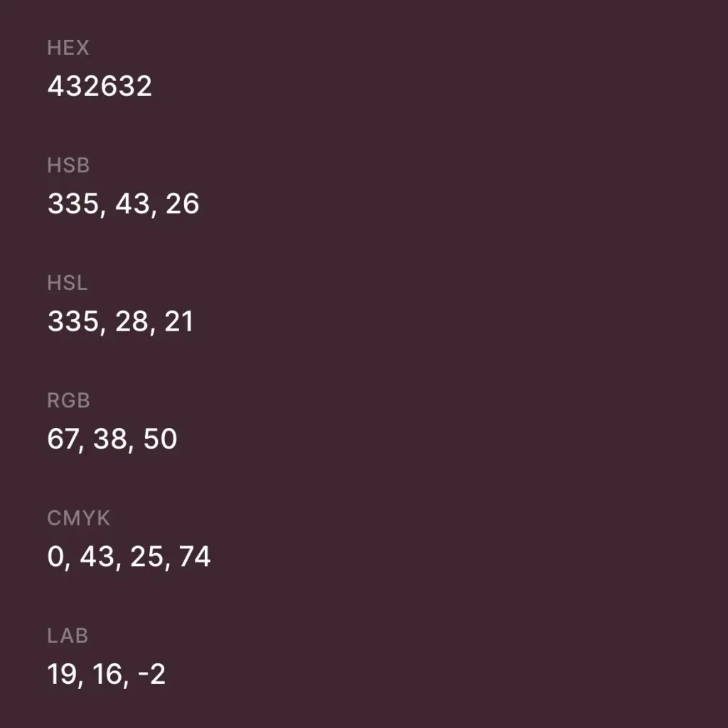Click the CMYK label
The height and width of the screenshot is (728, 728).
(78, 518)
